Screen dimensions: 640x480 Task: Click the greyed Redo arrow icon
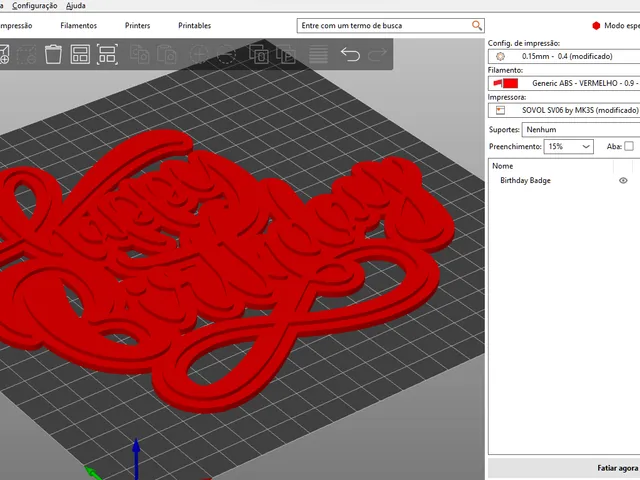click(x=378, y=54)
